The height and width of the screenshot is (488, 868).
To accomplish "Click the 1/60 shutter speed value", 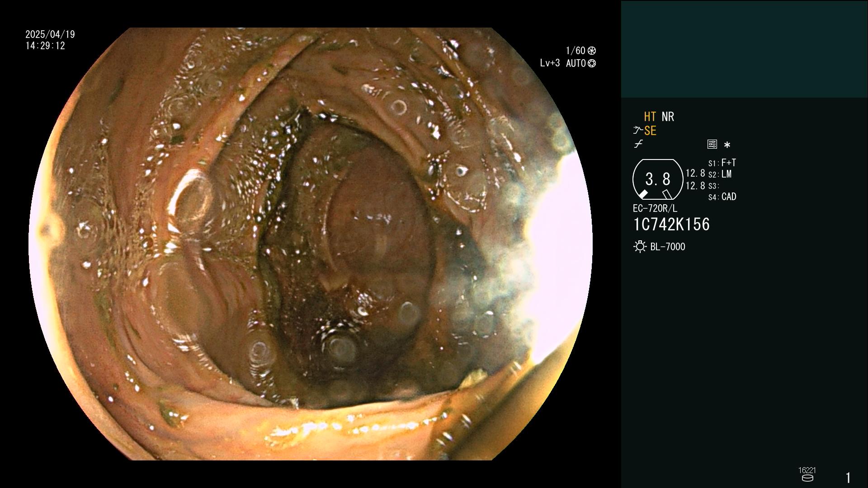I will 576,51.
